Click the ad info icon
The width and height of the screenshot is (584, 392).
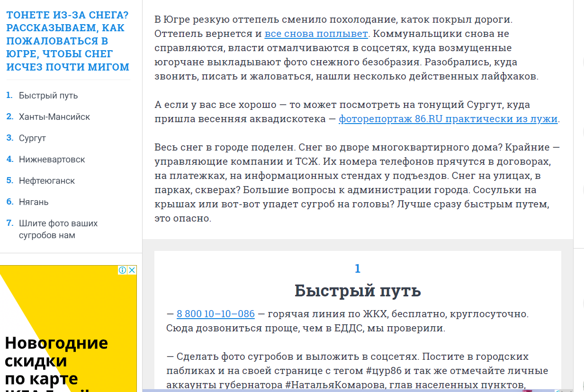(123, 270)
